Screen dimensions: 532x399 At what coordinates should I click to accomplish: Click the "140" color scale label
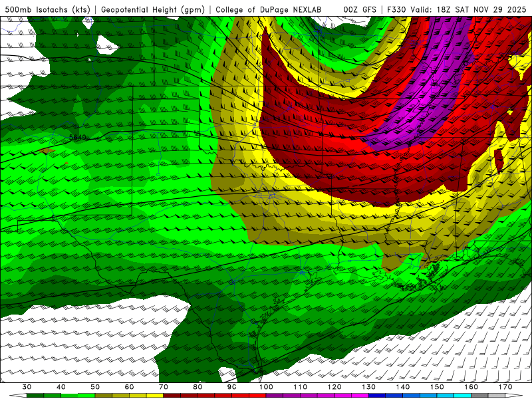coord(403,387)
